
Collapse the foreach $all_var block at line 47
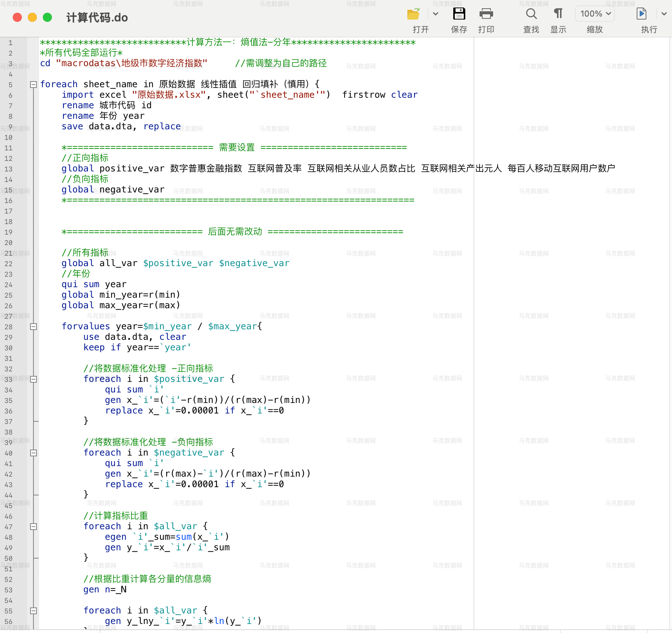[x=33, y=527]
